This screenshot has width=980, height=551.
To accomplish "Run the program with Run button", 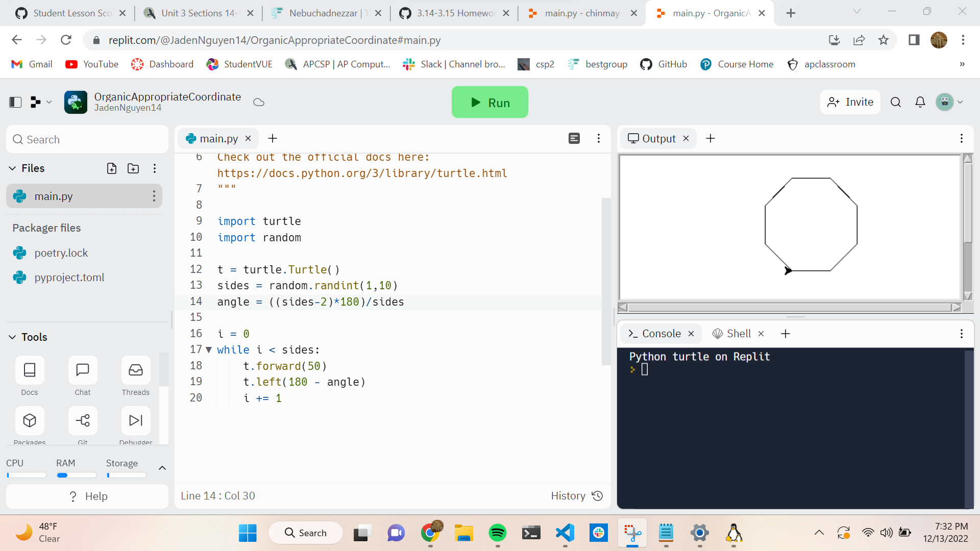I will tap(489, 102).
